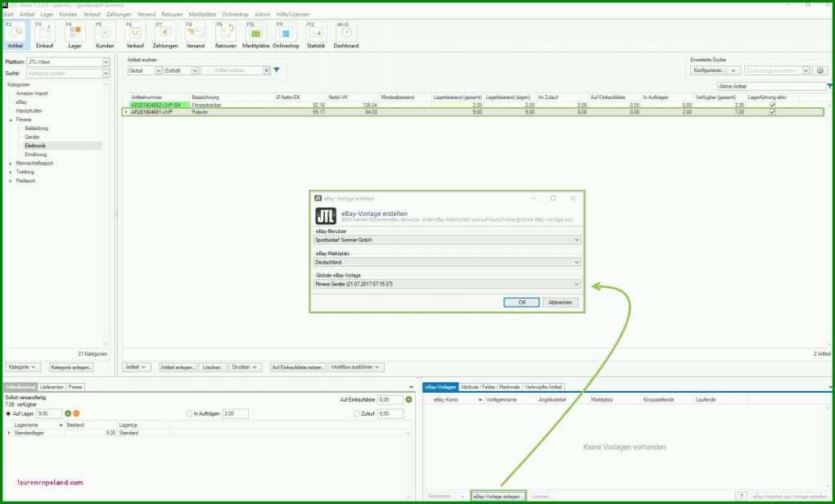Click the eBay-Vorlage anlegen button
This screenshot has width=835, height=504.
click(499, 496)
